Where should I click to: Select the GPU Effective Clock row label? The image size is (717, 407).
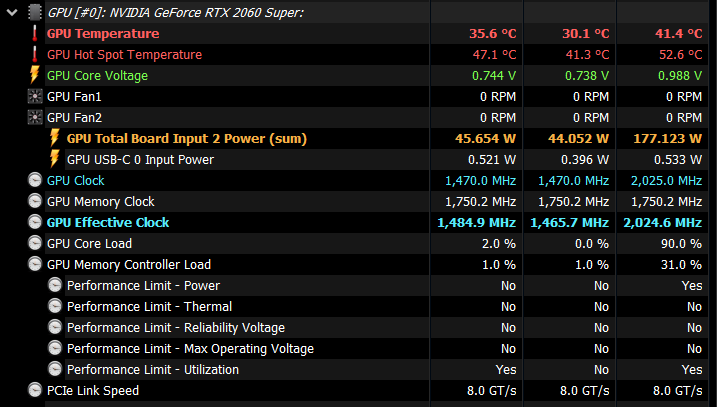click(x=108, y=223)
